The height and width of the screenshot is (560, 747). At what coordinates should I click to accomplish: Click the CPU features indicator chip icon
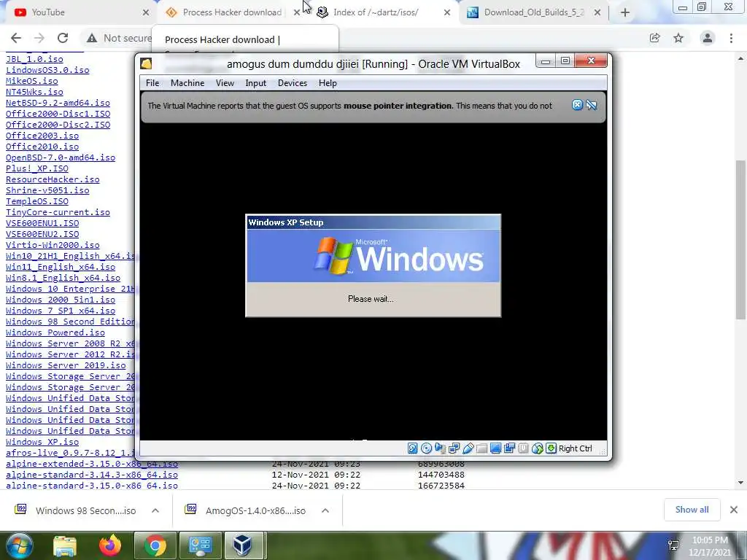pos(523,448)
